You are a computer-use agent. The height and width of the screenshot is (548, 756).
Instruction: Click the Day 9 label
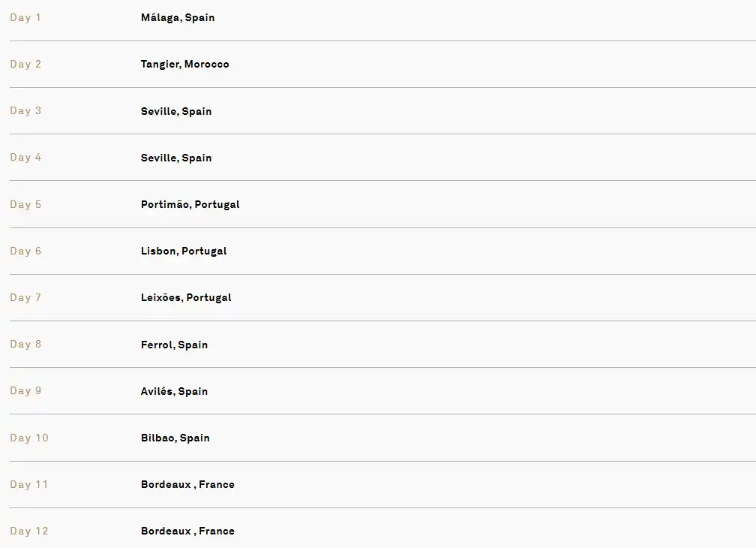(25, 390)
